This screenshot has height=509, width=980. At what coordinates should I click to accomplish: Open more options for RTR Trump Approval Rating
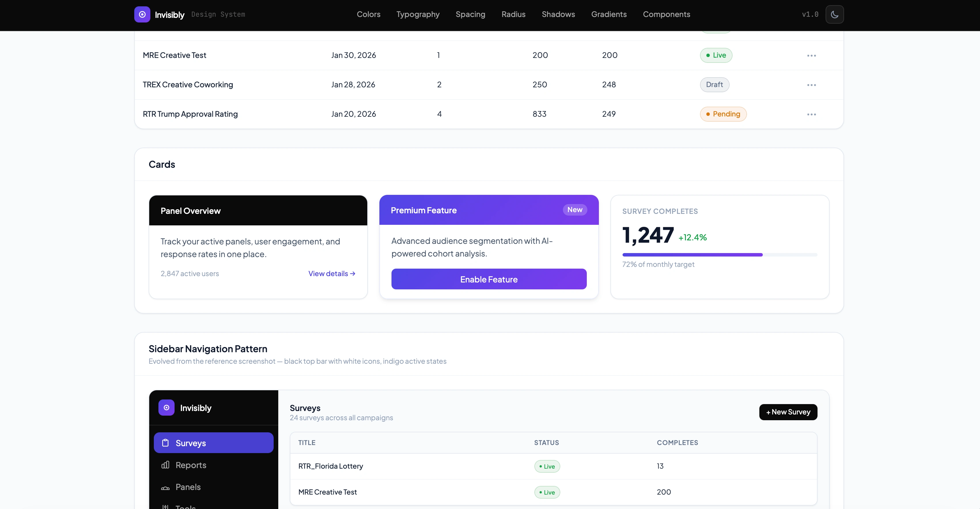(811, 114)
